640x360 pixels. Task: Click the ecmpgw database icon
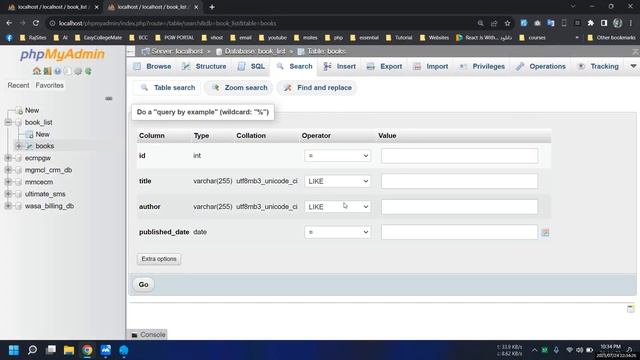point(18,158)
